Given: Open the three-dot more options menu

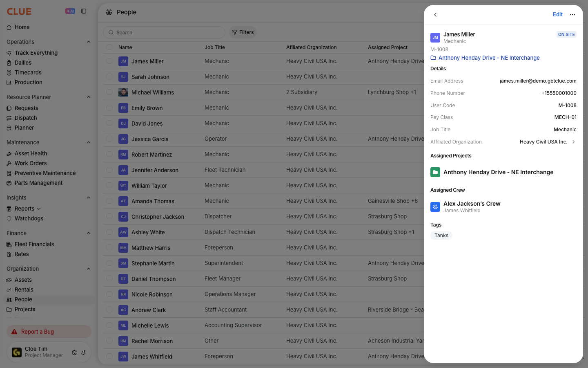Looking at the screenshot, I should [572, 15].
